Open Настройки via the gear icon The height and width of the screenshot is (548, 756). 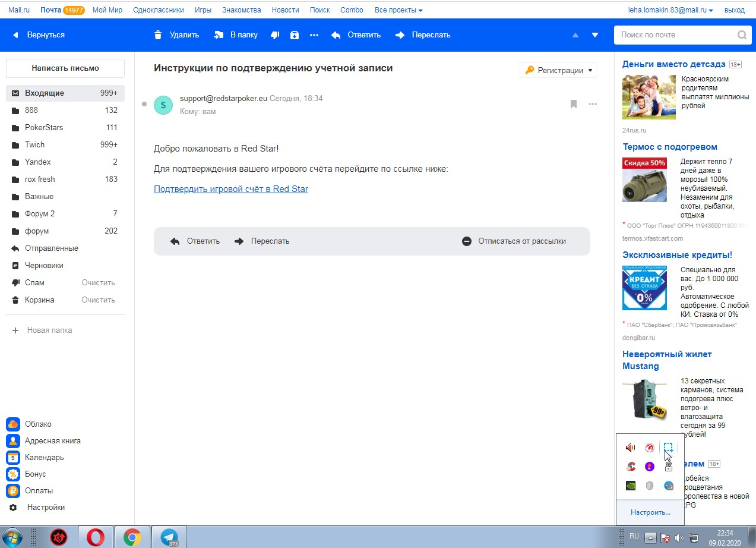[14, 508]
